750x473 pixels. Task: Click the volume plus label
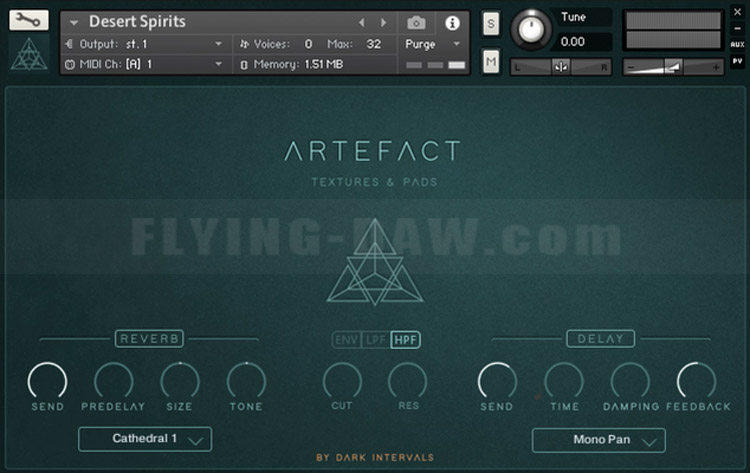click(x=716, y=67)
